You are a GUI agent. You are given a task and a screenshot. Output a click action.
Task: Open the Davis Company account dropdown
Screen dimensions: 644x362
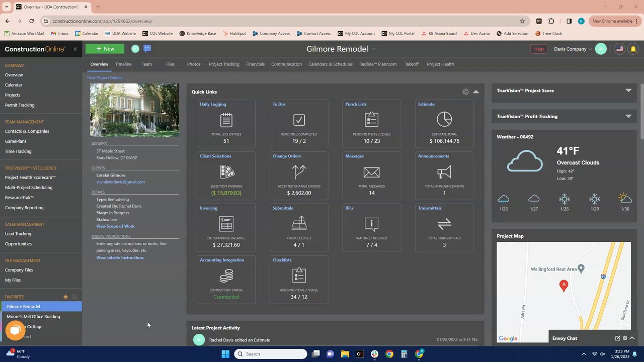point(573,49)
